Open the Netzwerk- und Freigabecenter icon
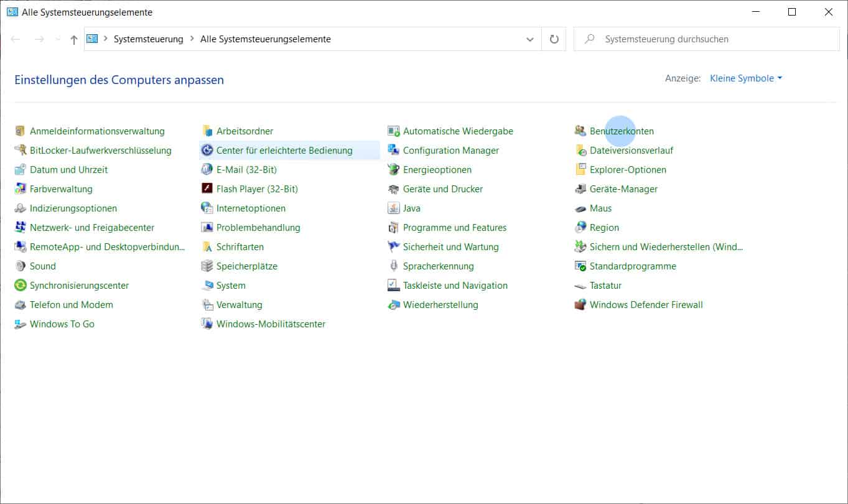 click(20, 228)
